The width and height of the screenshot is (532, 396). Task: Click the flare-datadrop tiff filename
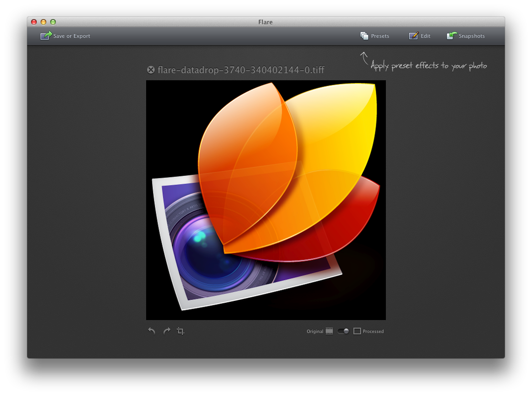pos(241,70)
